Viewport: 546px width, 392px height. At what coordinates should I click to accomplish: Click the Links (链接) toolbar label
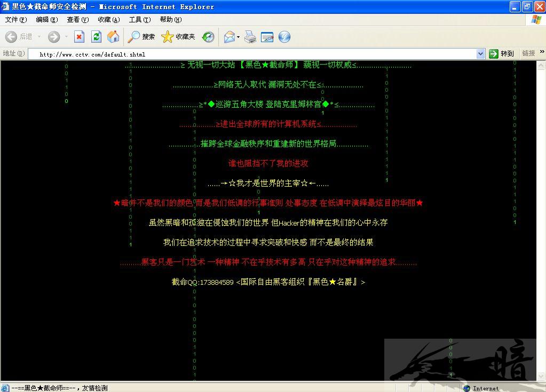tap(528, 53)
